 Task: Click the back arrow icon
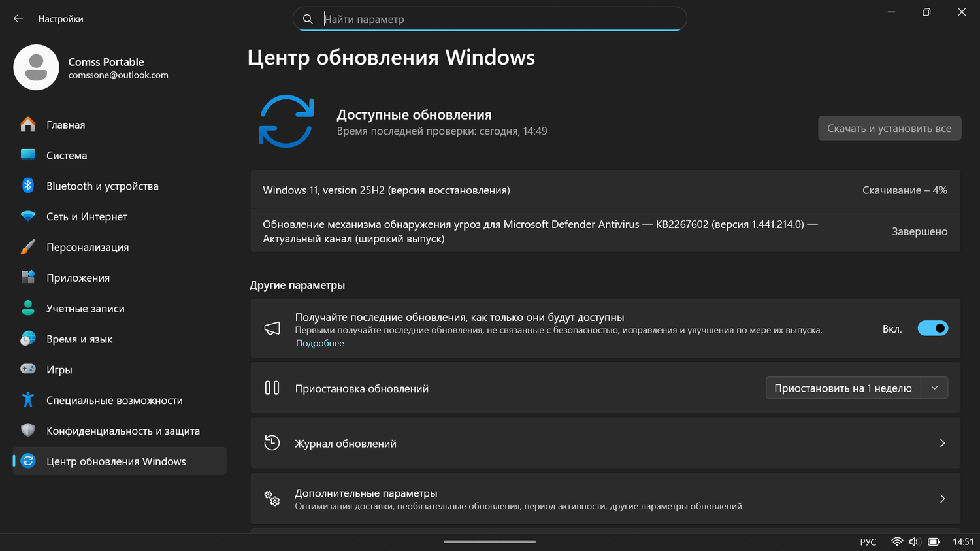(x=18, y=19)
